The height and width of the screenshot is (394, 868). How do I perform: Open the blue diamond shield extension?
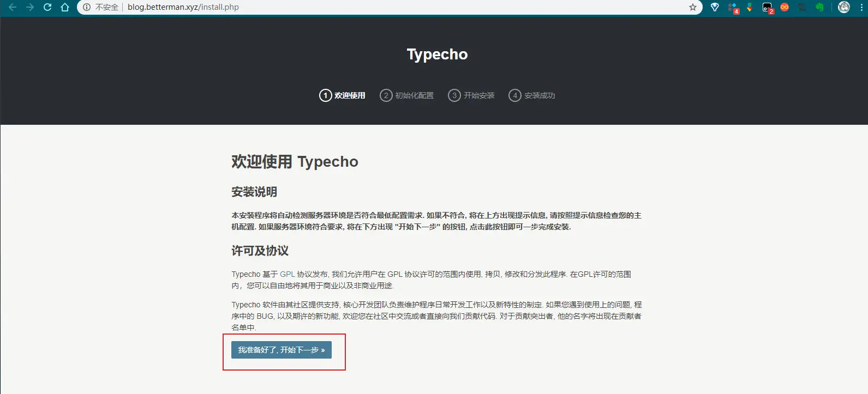click(x=715, y=7)
